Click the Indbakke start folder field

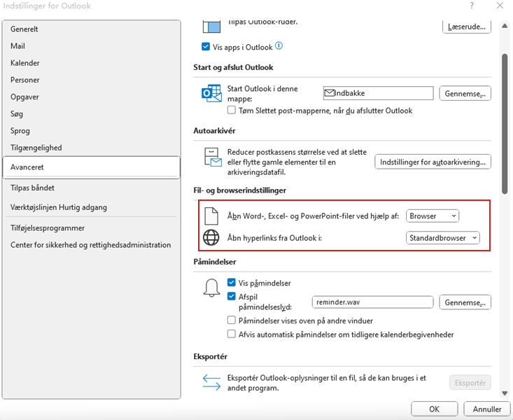[378, 93]
